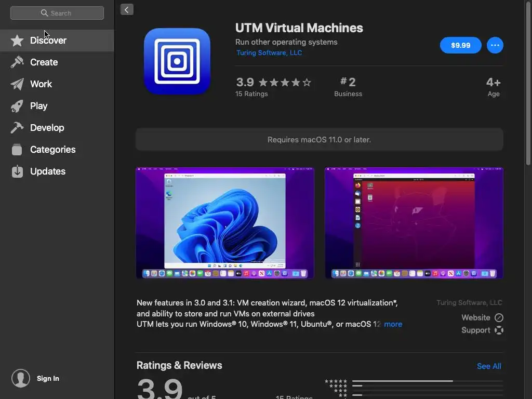532x399 pixels.
Task: Click the Categories box icon
Action: [x=17, y=150]
